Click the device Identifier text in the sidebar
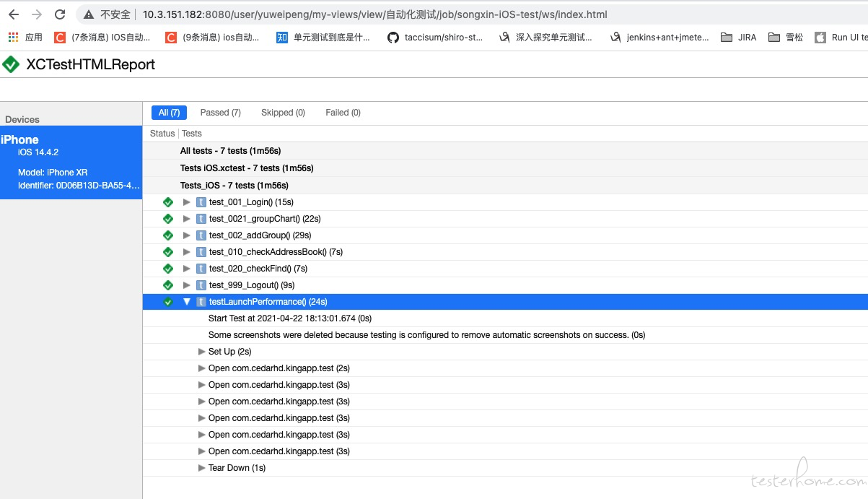The image size is (868, 499). point(79,186)
